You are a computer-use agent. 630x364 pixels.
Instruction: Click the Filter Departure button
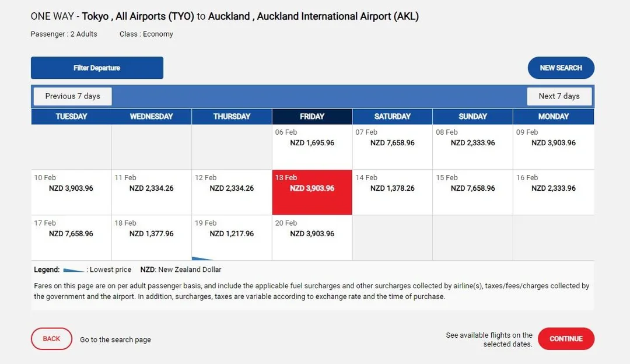(x=97, y=68)
